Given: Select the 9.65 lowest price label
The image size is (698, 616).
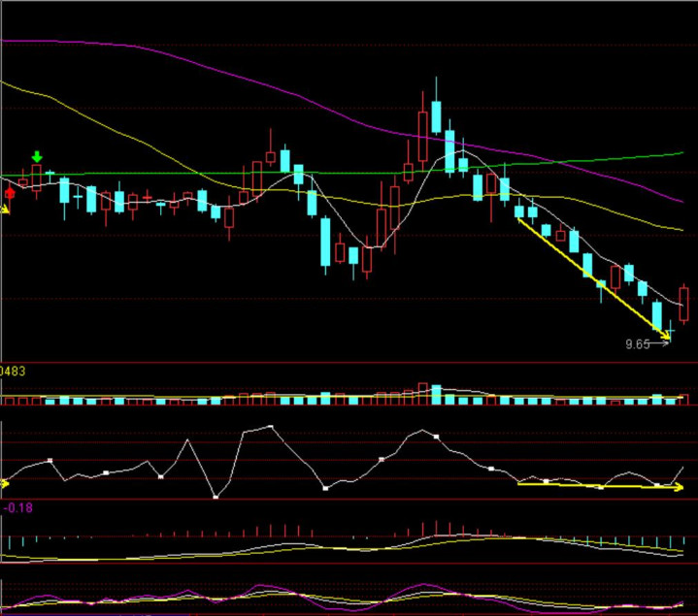Looking at the screenshot, I should 638,344.
